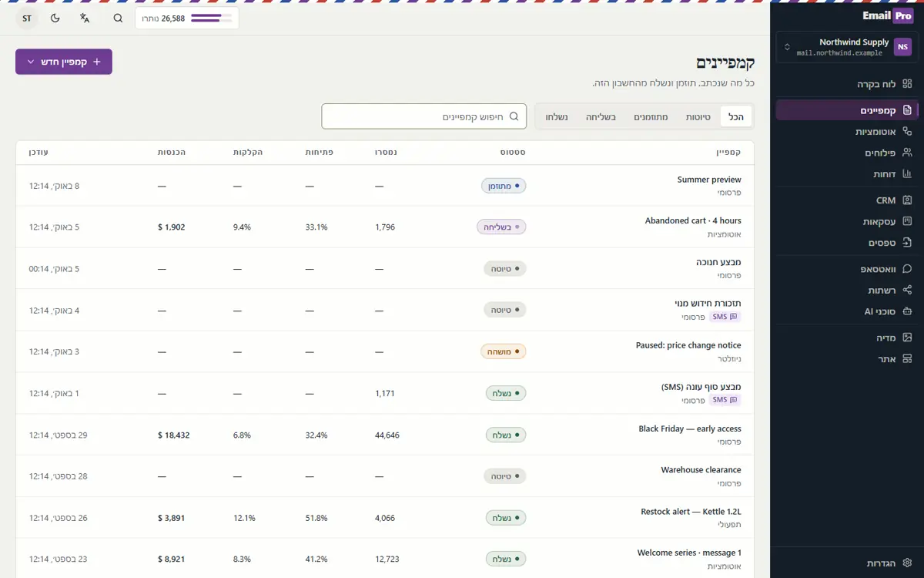The height and width of the screenshot is (578, 924).
Task: Expand the Northwind Supply account switcher
Action: click(x=847, y=47)
